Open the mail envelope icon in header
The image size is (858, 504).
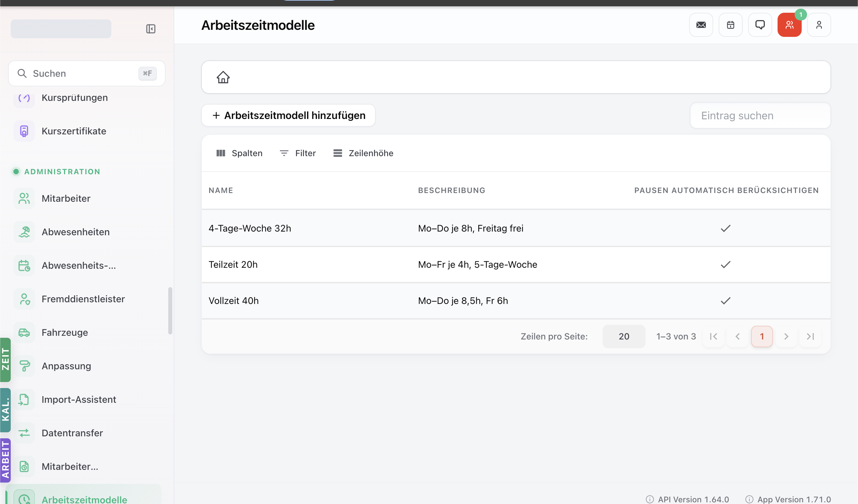(701, 25)
